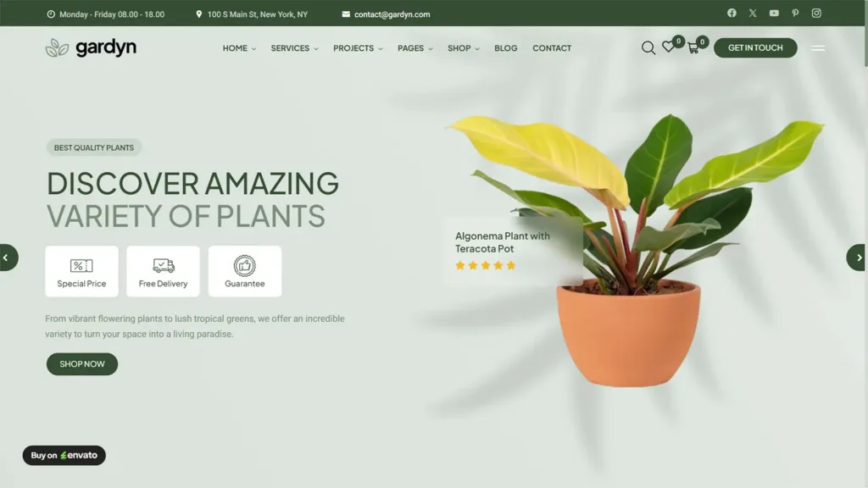Viewport: 868px width, 488px height.
Task: Open the X (Twitter) social icon
Action: [x=753, y=14]
